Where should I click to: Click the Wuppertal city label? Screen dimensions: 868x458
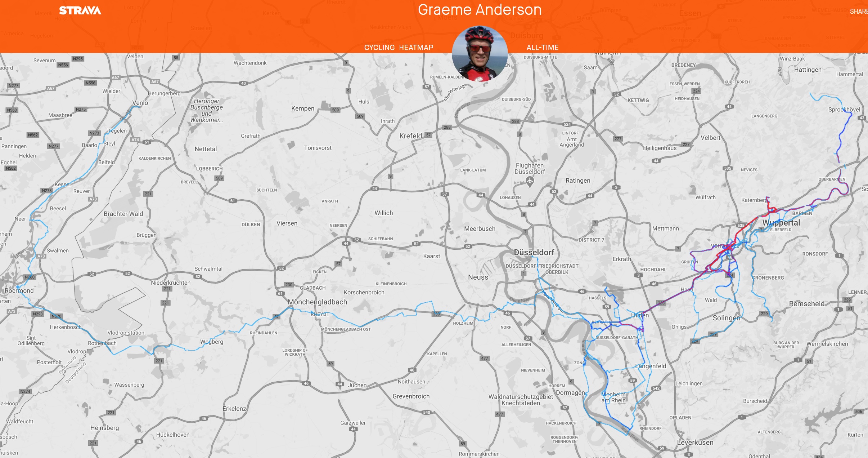click(x=781, y=222)
